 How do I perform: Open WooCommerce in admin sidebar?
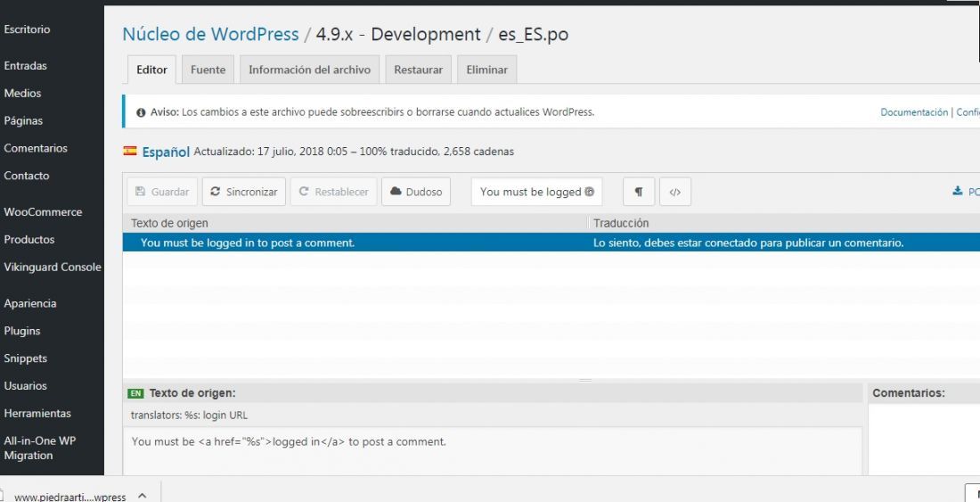(x=43, y=212)
